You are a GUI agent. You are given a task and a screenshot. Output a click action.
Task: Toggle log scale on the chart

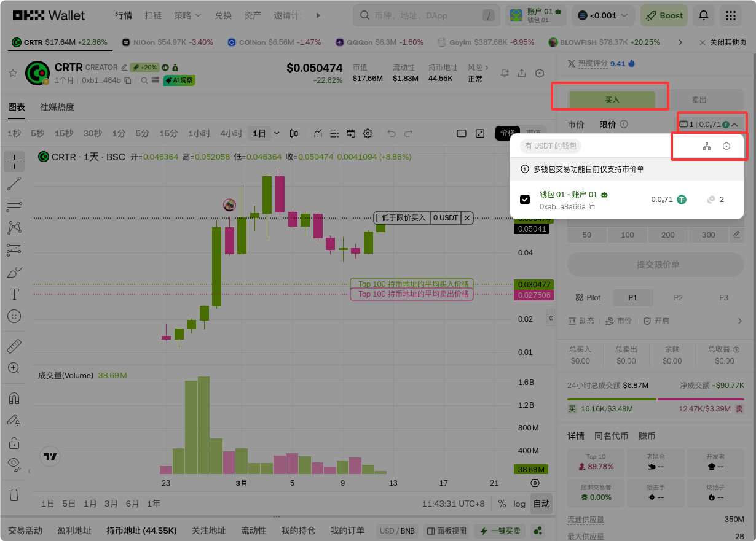pyautogui.click(x=519, y=504)
